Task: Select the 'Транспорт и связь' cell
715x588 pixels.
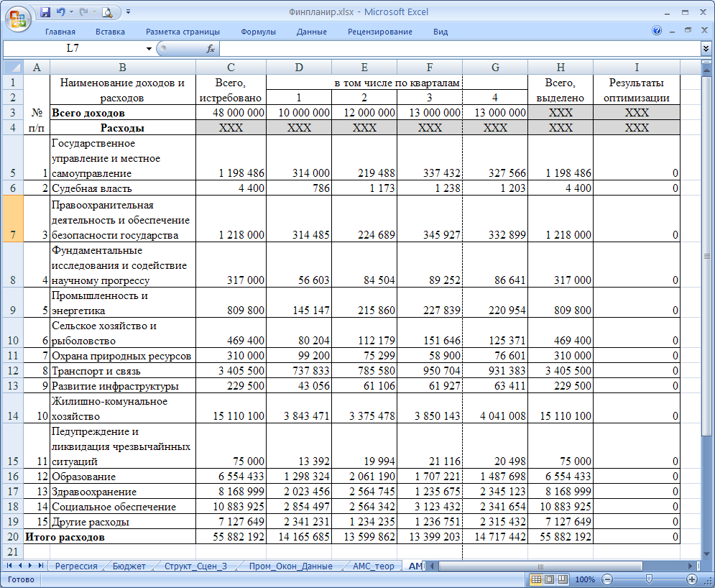Action: coord(123,370)
